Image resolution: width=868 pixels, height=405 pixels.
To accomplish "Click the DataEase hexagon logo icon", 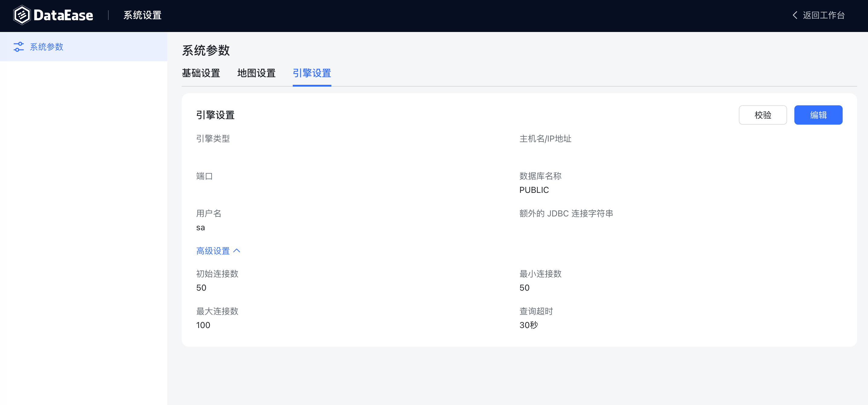I will point(22,15).
